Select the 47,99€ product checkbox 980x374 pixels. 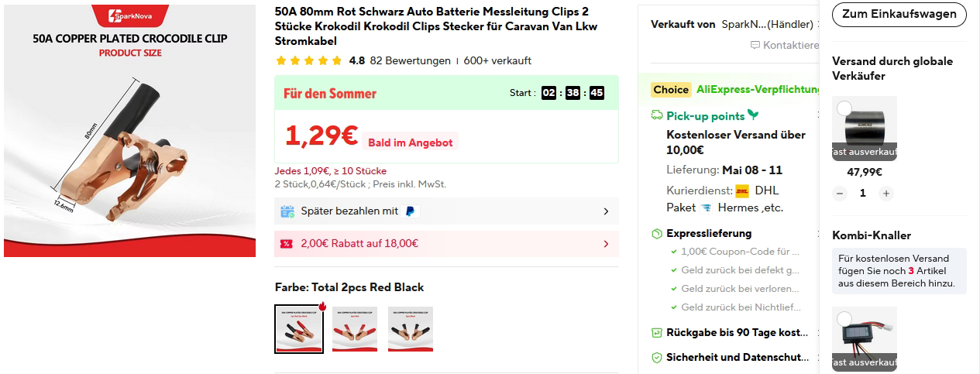coord(844,108)
